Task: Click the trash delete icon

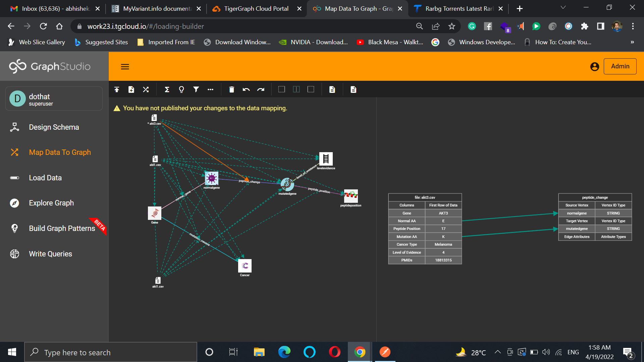Action: (x=231, y=89)
